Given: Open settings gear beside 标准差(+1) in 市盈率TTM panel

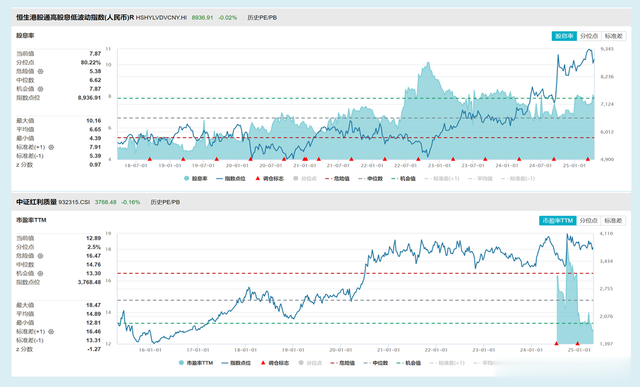Looking at the screenshot, I should click(51, 331).
